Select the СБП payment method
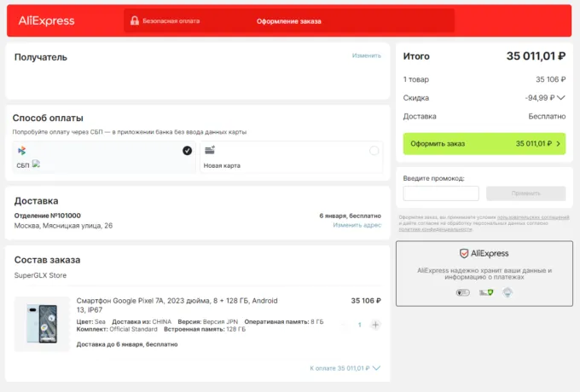 [x=104, y=158]
